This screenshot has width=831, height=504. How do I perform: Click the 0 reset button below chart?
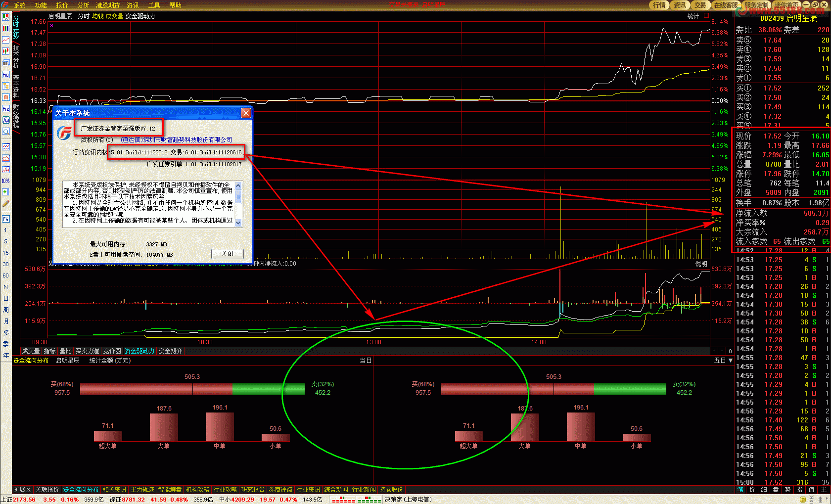pos(730,351)
